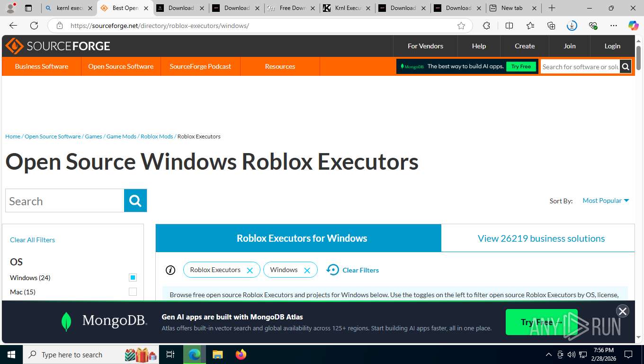Click the magnifier button in the header search
This screenshot has width=644, height=364.
click(x=626, y=67)
